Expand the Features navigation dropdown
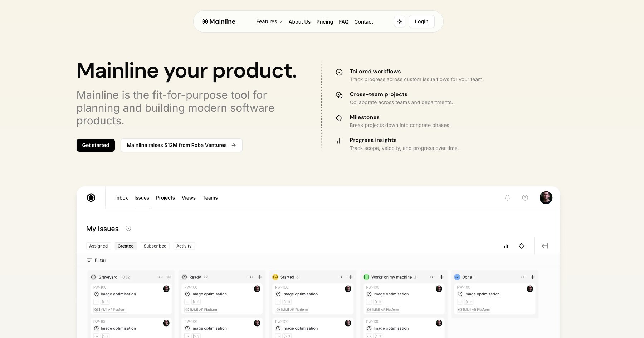The width and height of the screenshot is (644, 338). (269, 21)
